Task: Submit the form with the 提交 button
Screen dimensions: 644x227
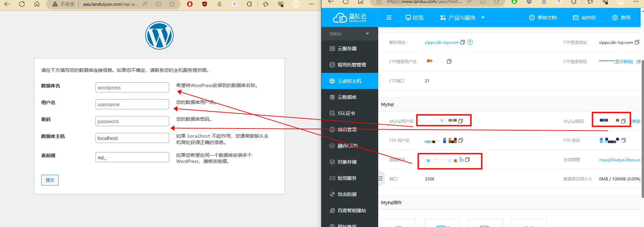Action: pos(50,180)
